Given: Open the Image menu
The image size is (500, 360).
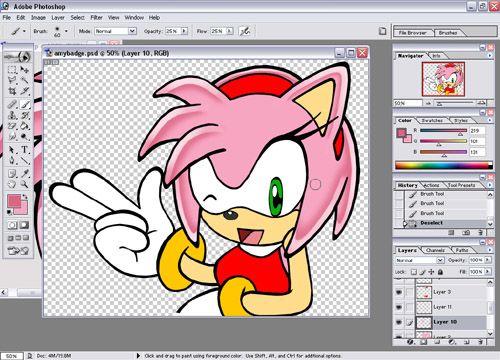Looking at the screenshot, I should (38, 18).
